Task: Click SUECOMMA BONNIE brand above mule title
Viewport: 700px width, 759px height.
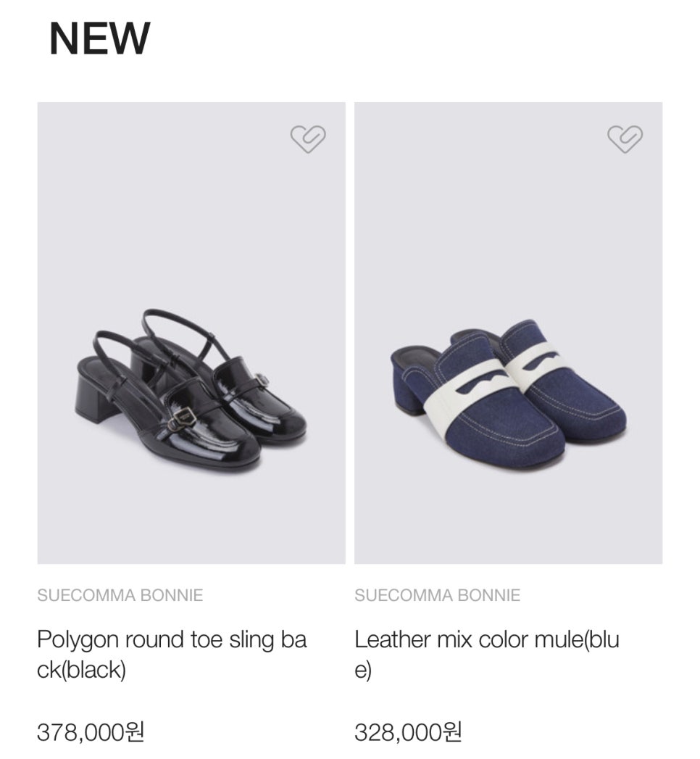Action: (437, 596)
